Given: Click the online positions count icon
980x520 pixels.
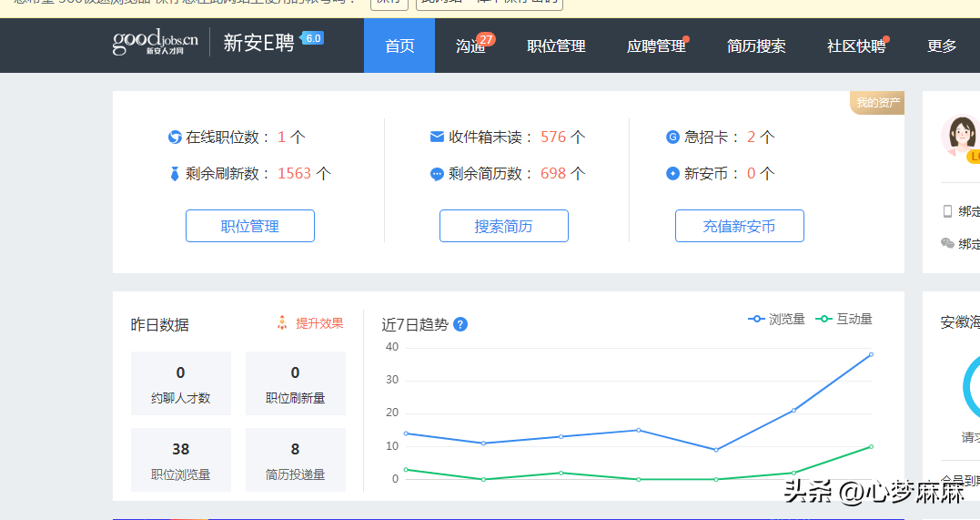Looking at the screenshot, I should tap(175, 137).
